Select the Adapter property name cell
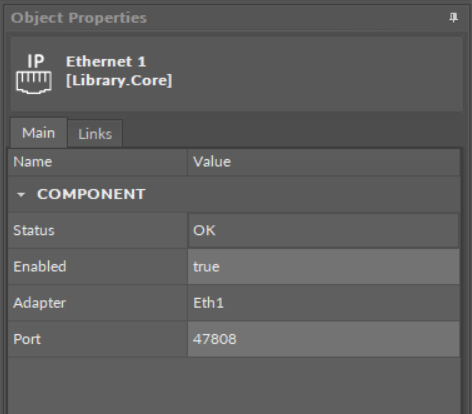472x414 pixels. pyautogui.click(x=98, y=303)
